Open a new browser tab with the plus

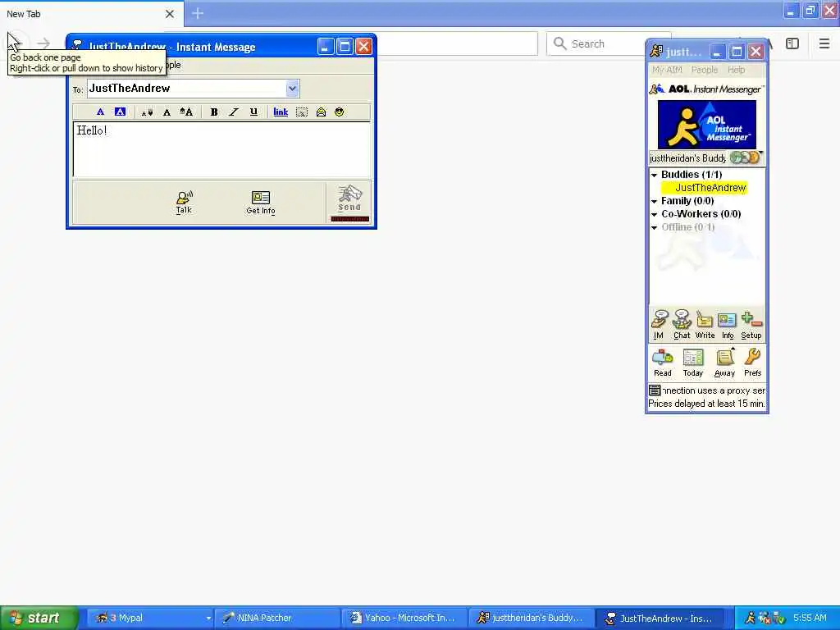[198, 13]
